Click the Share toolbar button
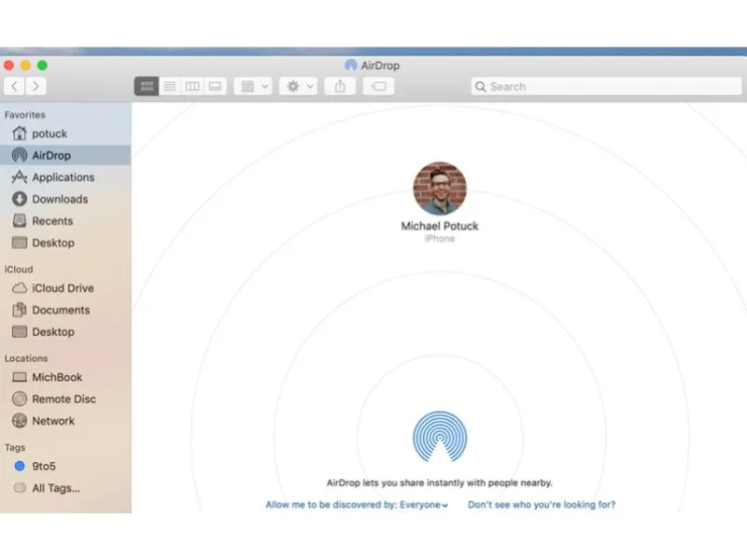The width and height of the screenshot is (747, 560). (x=340, y=86)
